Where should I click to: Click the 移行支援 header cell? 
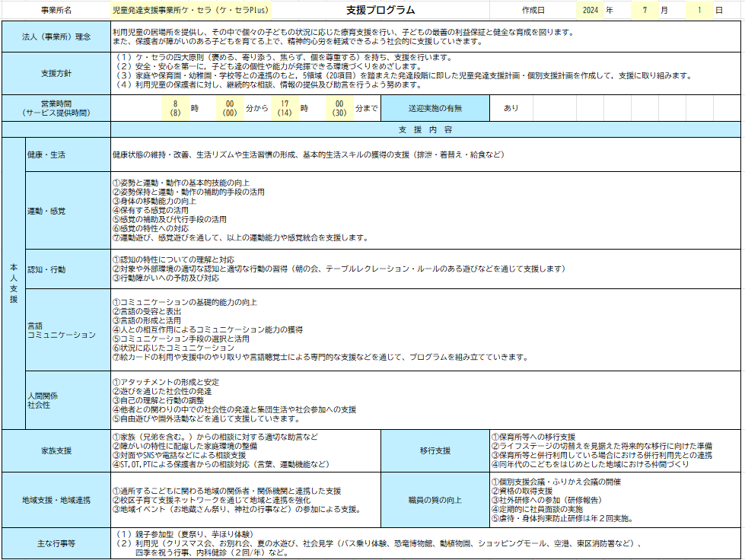(x=435, y=450)
